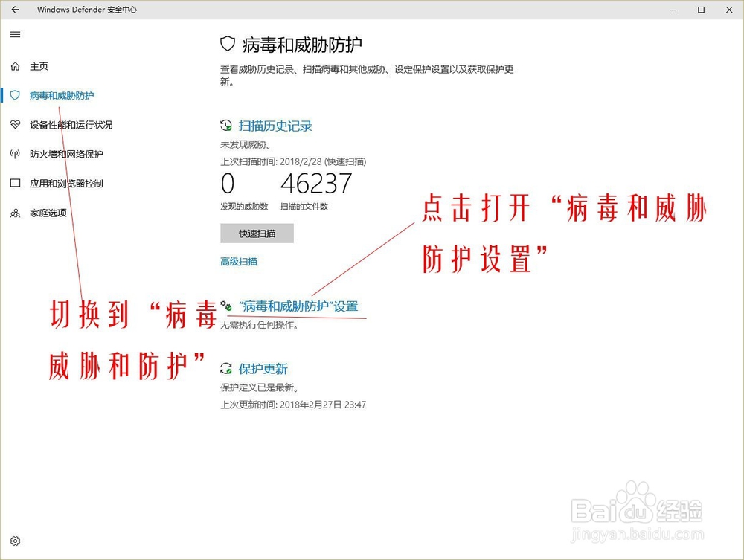The width and height of the screenshot is (744, 560).
Task: Open the settings gear icon
Action: pyautogui.click(x=15, y=541)
